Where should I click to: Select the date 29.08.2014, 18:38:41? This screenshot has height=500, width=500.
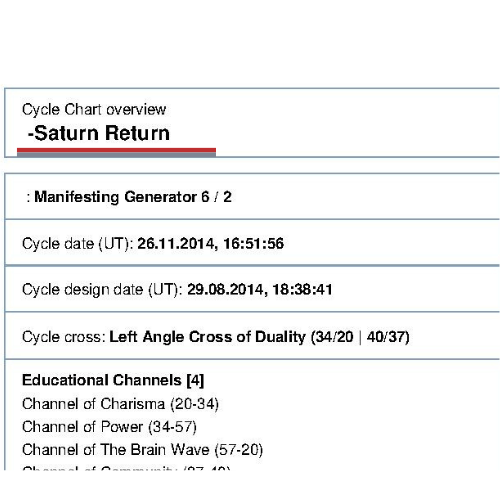[260, 289]
